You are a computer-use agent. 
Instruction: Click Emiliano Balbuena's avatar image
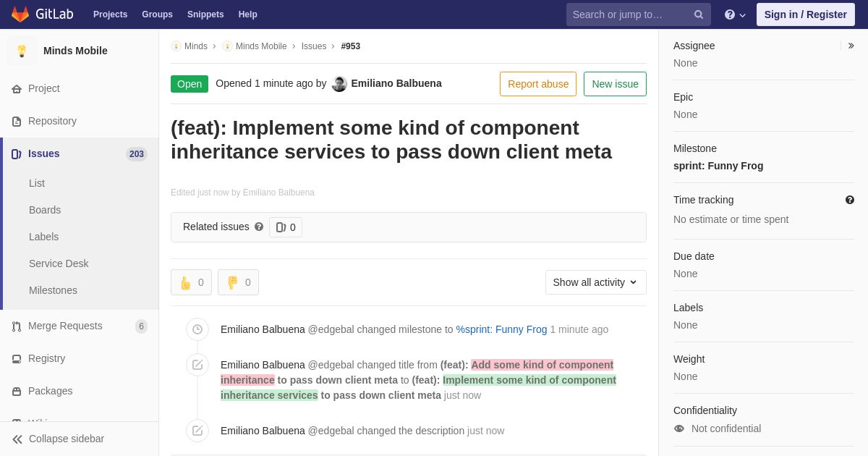click(x=339, y=84)
